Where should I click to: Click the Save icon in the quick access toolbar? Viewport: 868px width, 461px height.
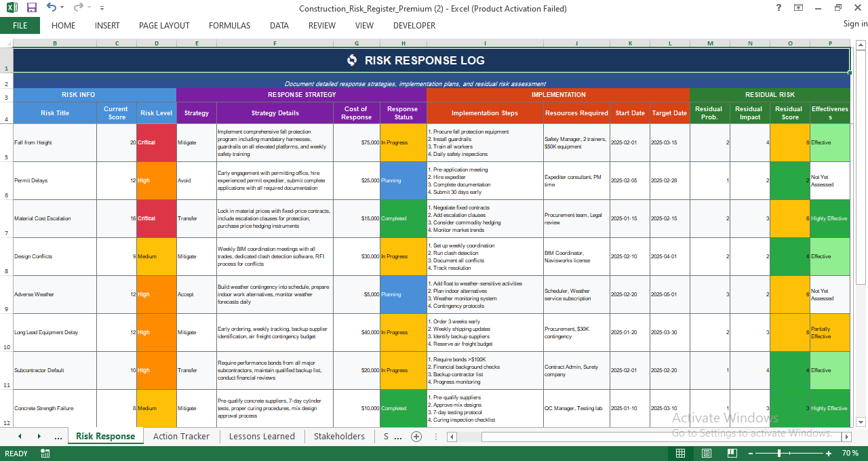32,8
